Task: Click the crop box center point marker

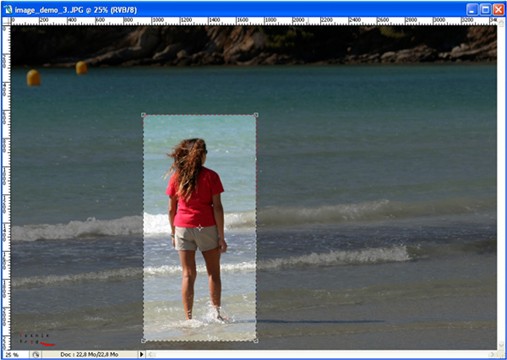Action: click(200, 228)
